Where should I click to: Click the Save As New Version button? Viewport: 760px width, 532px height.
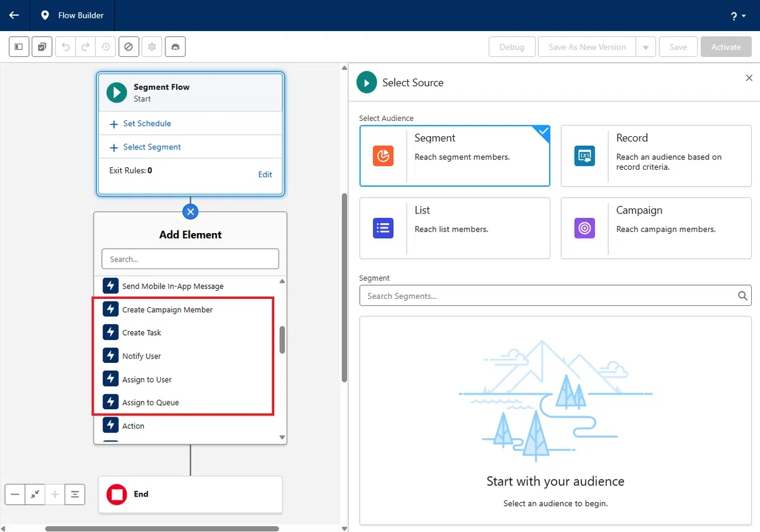587,47
